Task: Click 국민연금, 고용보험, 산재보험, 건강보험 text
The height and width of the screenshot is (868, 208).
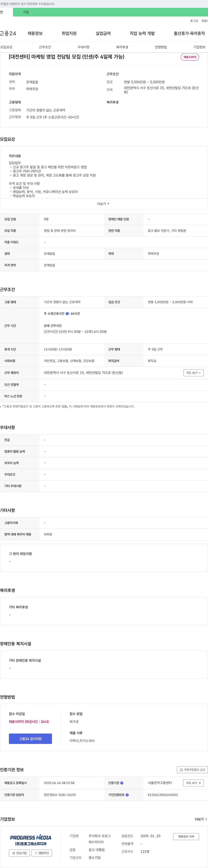Action: 69,361
